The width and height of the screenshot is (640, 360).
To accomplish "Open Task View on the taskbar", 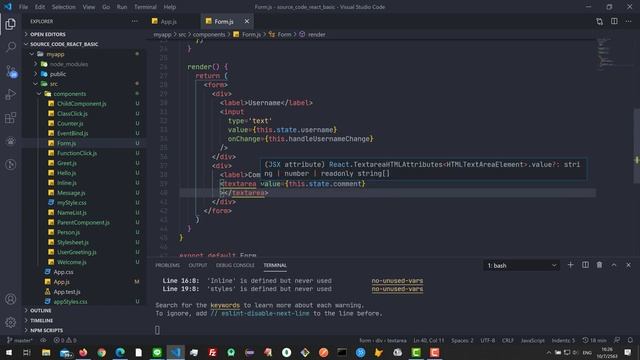I will [27, 352].
